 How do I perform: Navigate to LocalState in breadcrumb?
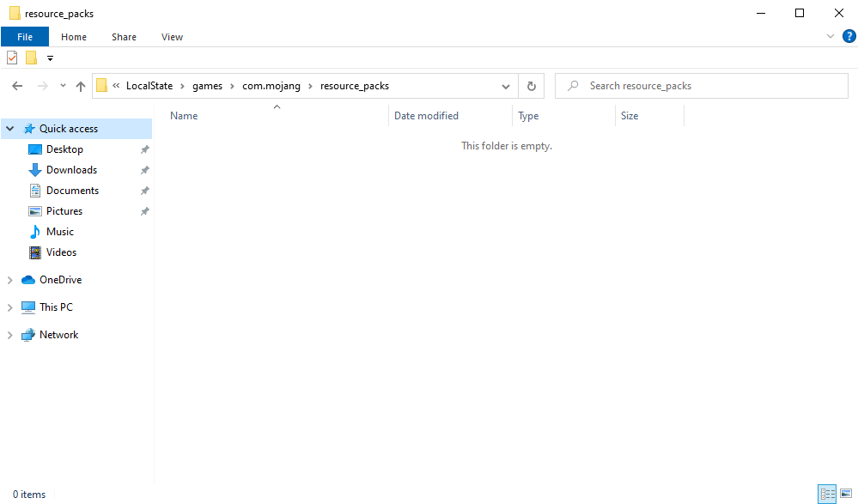(x=149, y=86)
